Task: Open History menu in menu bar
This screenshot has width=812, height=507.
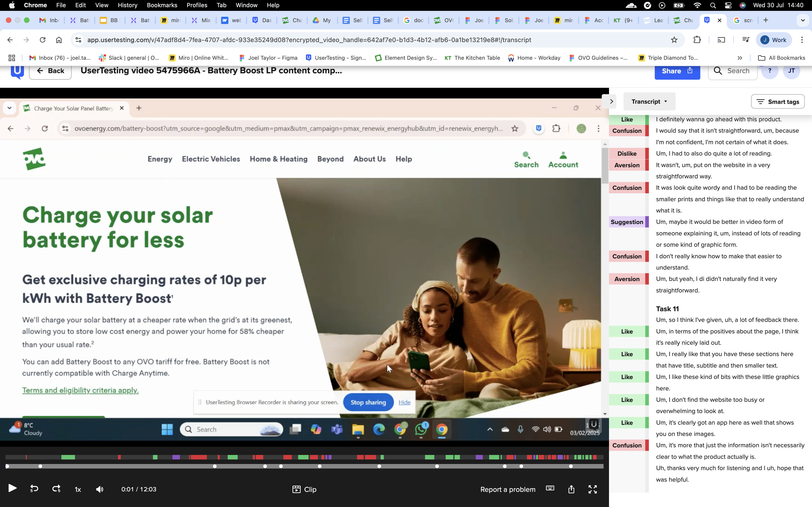Action: tap(128, 5)
